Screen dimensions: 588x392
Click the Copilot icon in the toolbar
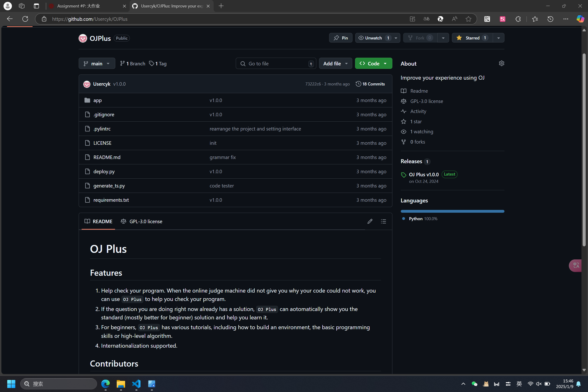(580, 19)
